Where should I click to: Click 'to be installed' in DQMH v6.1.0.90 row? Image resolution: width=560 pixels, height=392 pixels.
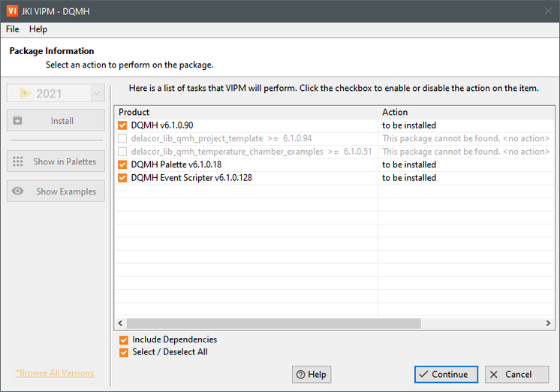[409, 125]
